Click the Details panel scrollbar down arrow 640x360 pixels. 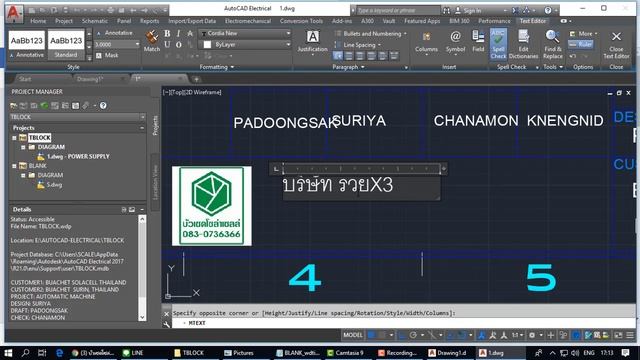[142, 317]
